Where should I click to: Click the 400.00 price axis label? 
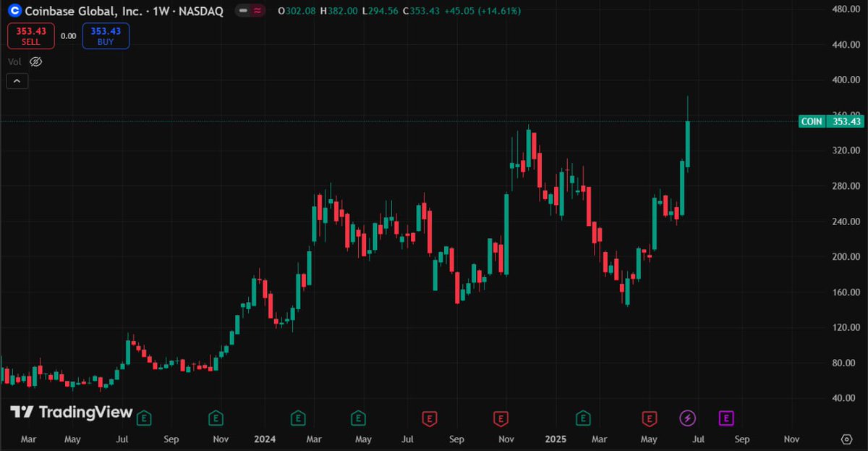[x=846, y=80]
